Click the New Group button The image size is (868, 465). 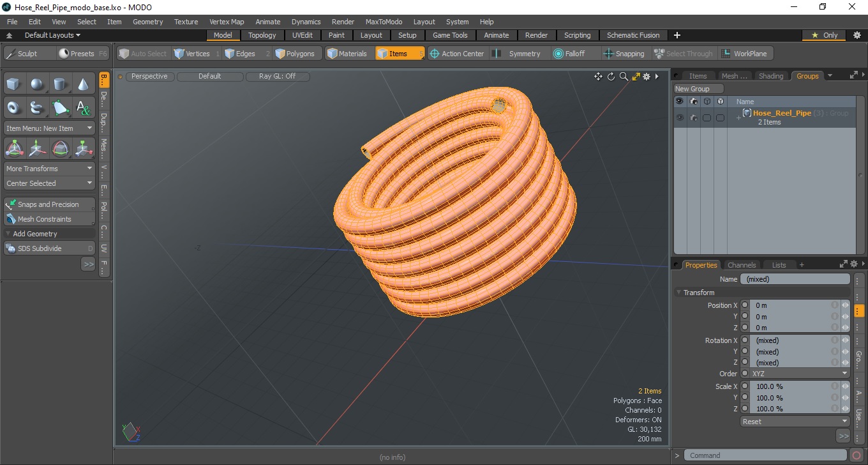coord(699,89)
